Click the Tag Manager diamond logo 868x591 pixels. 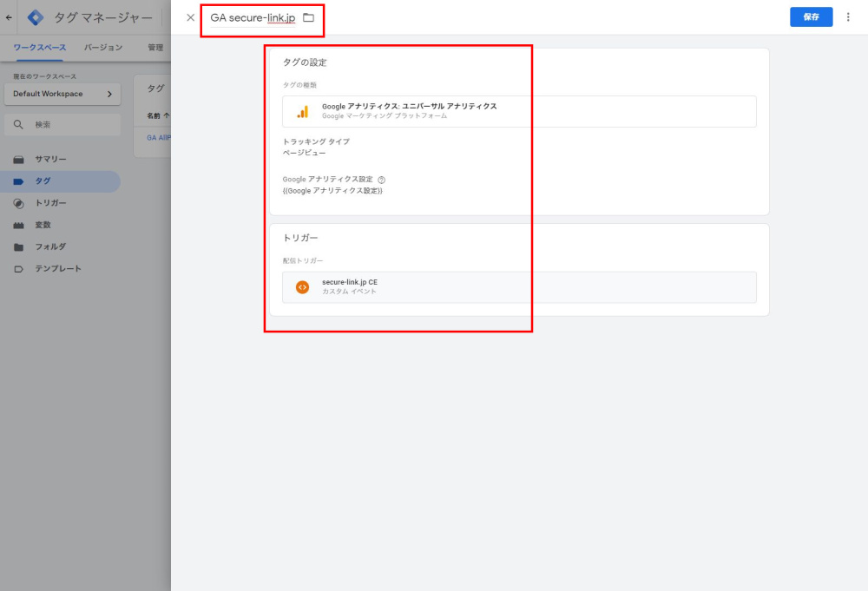pos(36,17)
